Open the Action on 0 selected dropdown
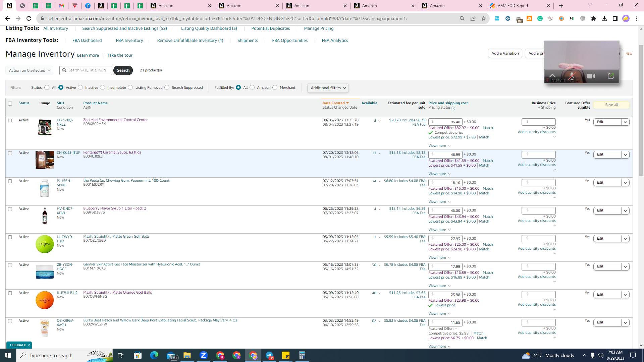 click(30, 70)
